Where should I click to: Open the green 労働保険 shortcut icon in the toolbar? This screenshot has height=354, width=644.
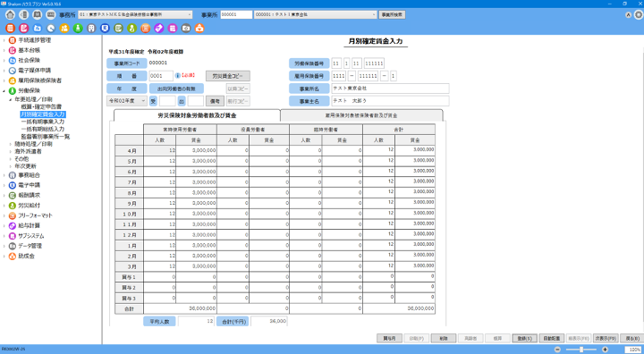pos(78,29)
